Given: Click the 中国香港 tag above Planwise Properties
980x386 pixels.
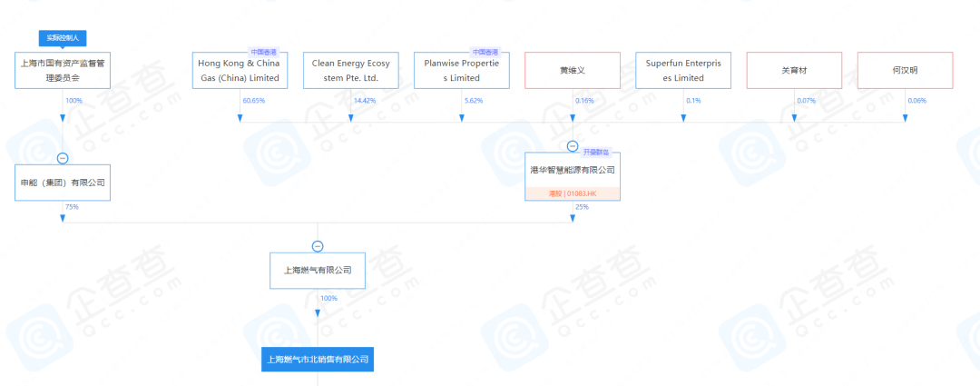Looking at the screenshot, I should point(485,52).
